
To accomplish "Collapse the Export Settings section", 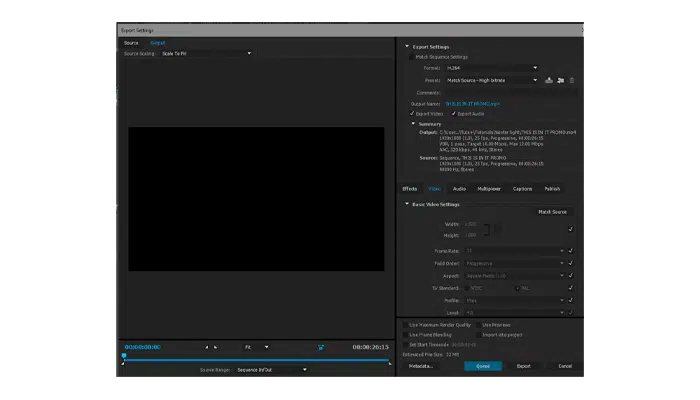I will [x=407, y=46].
